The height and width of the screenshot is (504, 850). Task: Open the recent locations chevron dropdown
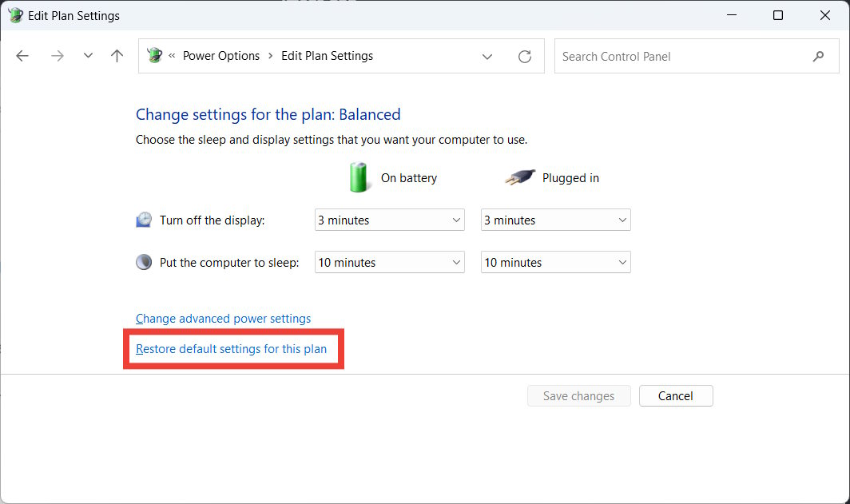(x=88, y=56)
